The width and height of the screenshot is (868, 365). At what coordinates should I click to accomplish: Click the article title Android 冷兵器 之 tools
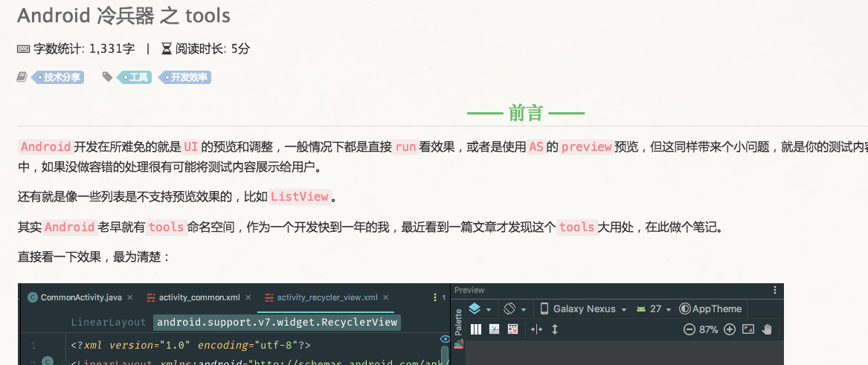coord(124,16)
